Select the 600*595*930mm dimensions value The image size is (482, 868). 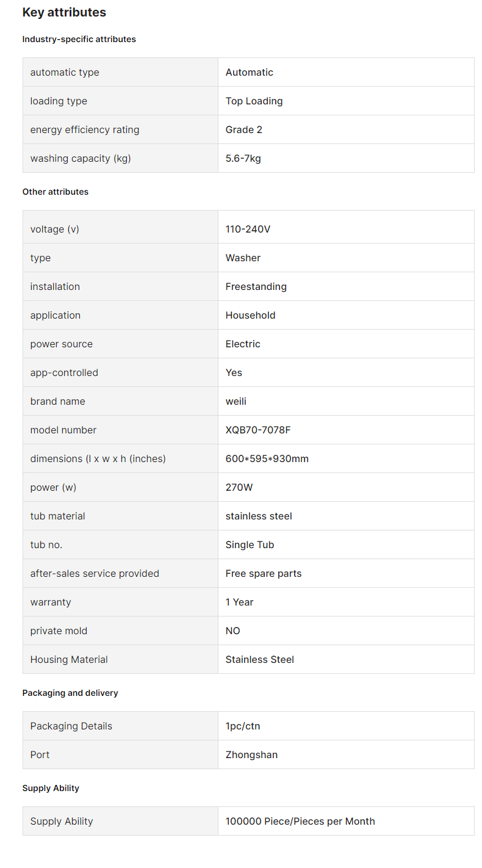[267, 458]
